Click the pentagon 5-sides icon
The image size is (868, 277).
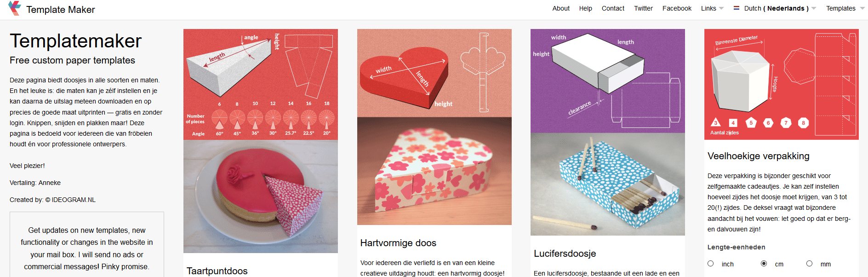pos(751,122)
